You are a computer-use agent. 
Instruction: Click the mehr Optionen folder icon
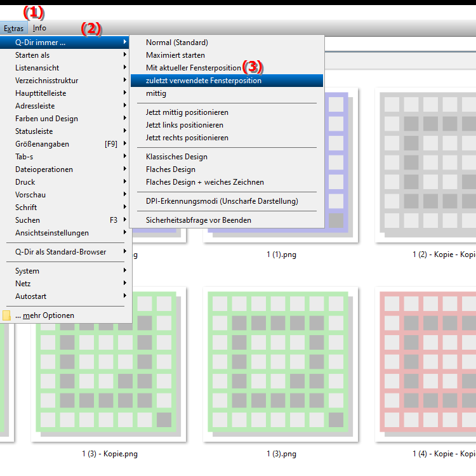[x=7, y=315]
